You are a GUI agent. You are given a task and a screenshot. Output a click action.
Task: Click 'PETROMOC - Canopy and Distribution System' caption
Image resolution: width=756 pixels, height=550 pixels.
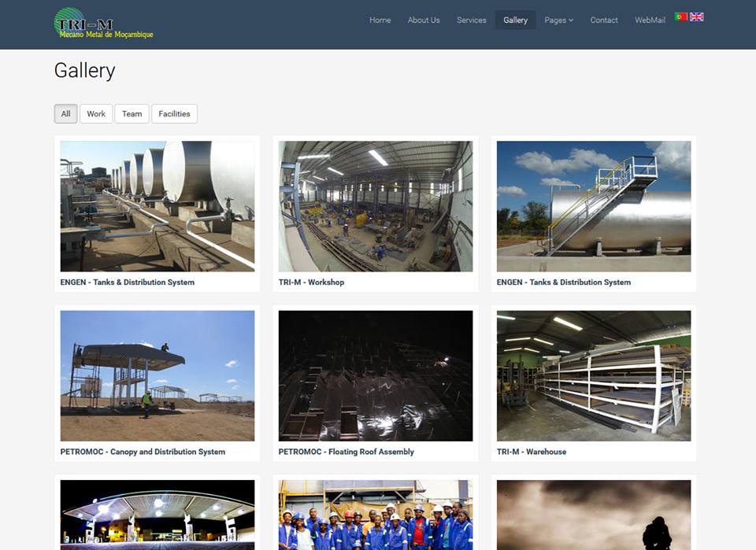tap(143, 452)
